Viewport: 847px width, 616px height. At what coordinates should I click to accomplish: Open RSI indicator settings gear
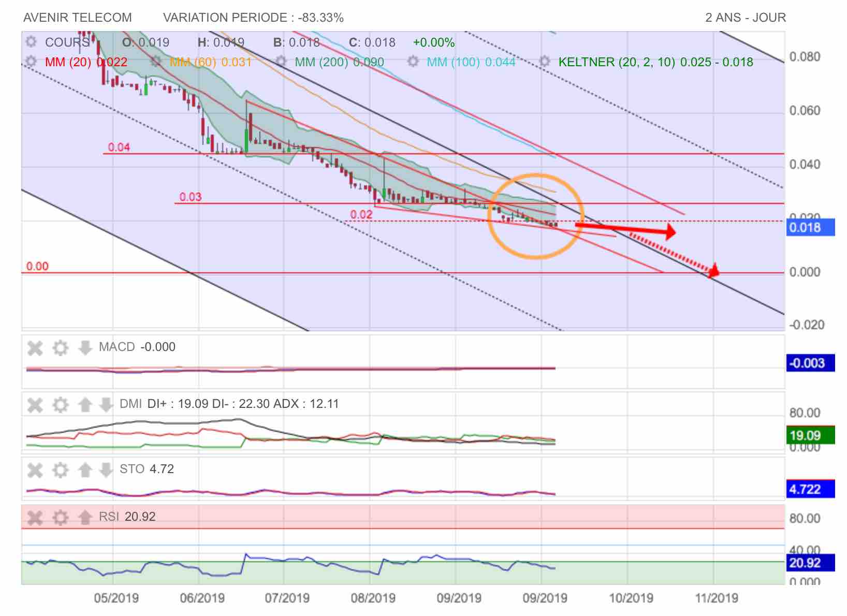61,517
